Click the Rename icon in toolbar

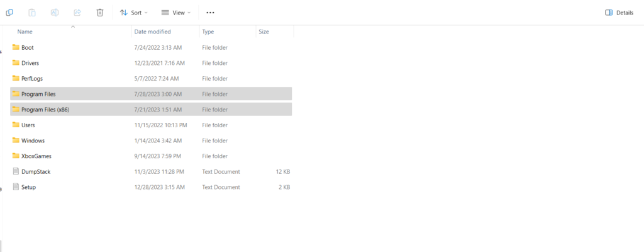click(55, 13)
